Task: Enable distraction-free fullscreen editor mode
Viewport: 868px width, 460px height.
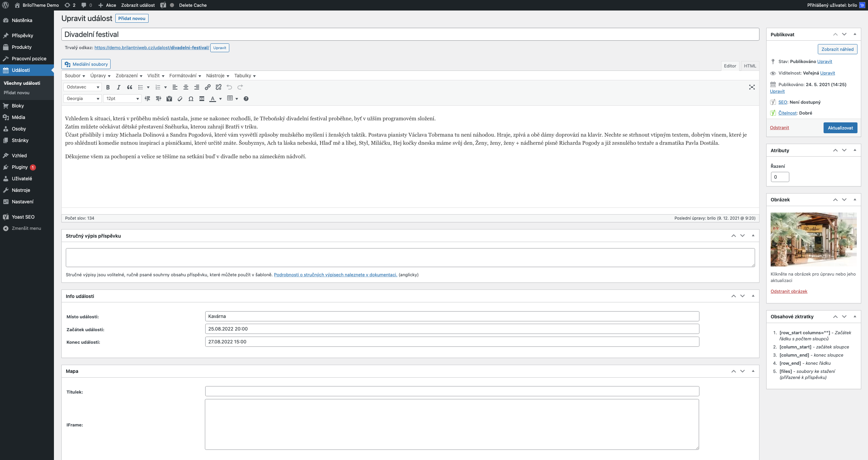Action: point(752,87)
